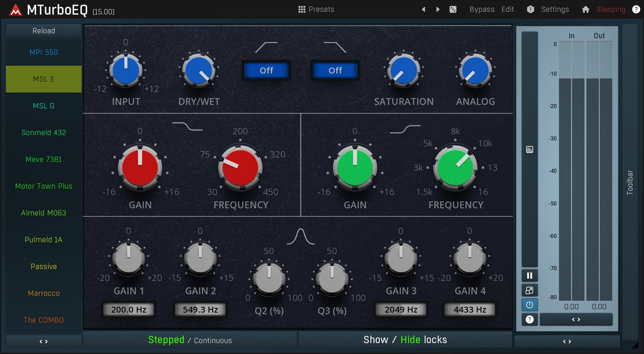This screenshot has width=644, height=354.
Task: Toggle the high-pass filter Off button
Action: (x=266, y=70)
